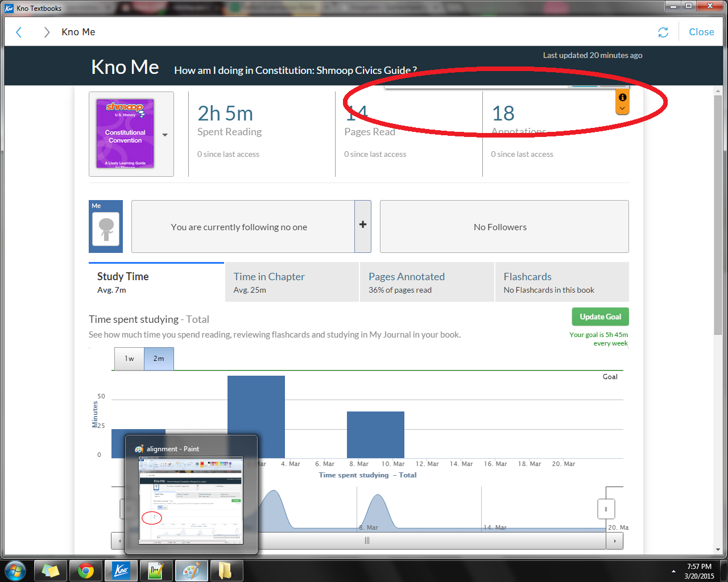Open Notepad++ from the taskbar

(156, 570)
